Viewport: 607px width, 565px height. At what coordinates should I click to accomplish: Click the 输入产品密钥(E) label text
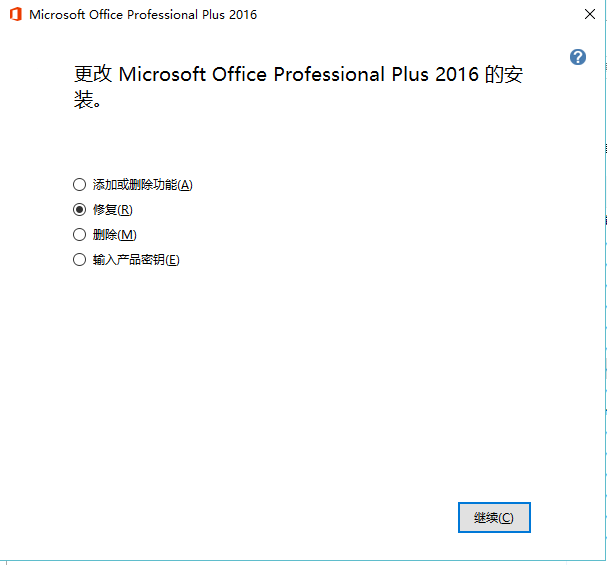[136, 260]
